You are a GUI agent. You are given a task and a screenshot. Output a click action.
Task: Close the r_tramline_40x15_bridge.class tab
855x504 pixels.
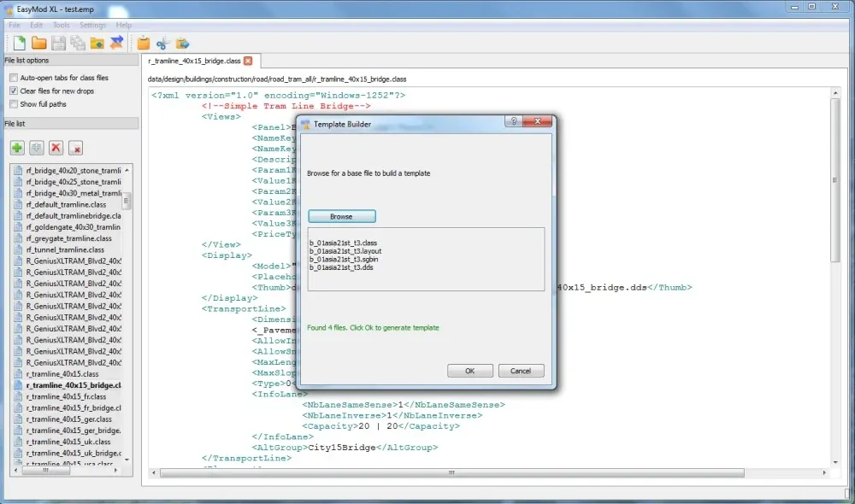[248, 62]
